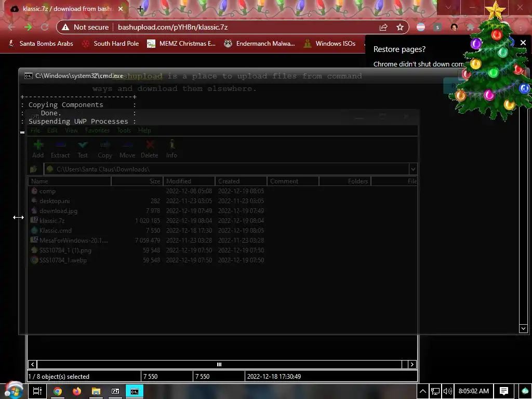Click the 's' extension icon in Chrome toolbar
Image resolution: width=532 pixels, height=399 pixels.
pos(437,27)
